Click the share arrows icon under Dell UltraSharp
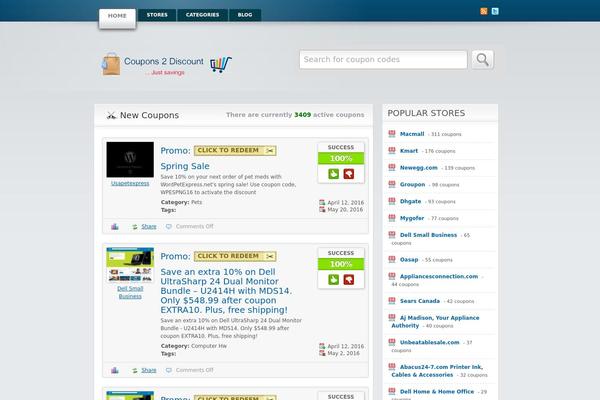Viewport: 600px width, 400px height. click(135, 371)
